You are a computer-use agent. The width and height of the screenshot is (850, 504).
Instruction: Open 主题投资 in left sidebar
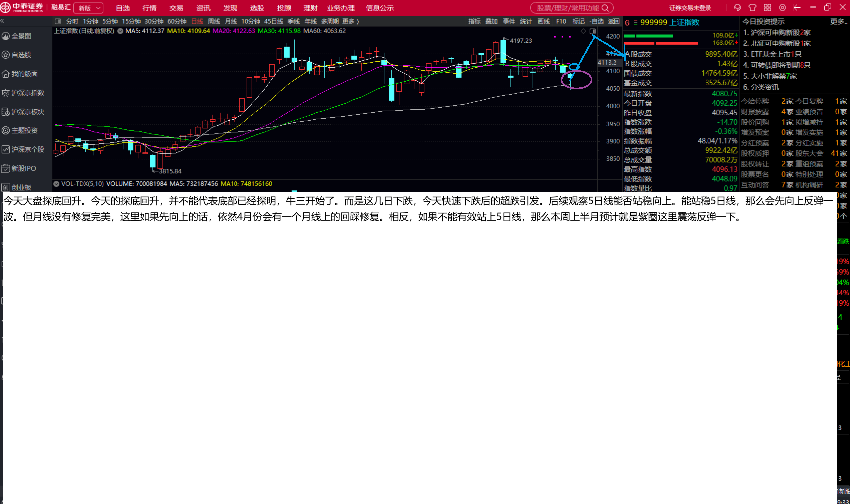24,130
